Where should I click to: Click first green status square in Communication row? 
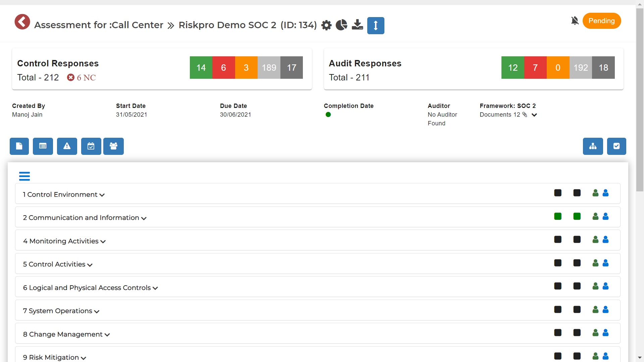point(558,216)
